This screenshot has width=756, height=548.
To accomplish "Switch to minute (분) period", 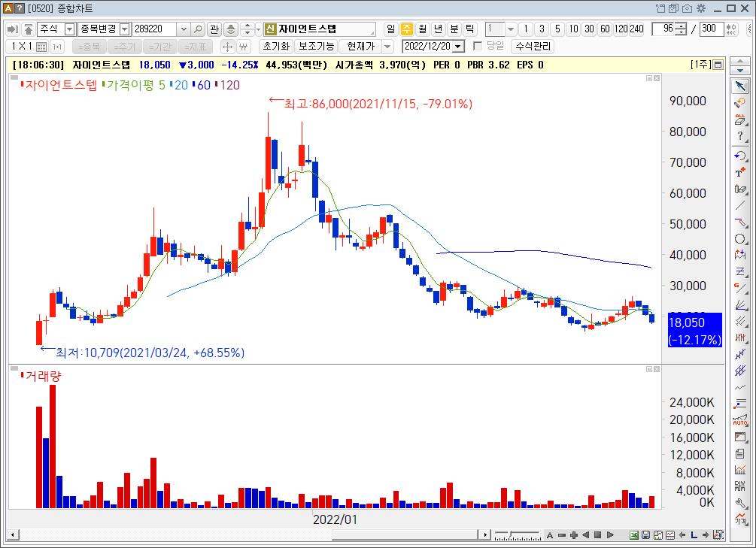I will pos(454,29).
